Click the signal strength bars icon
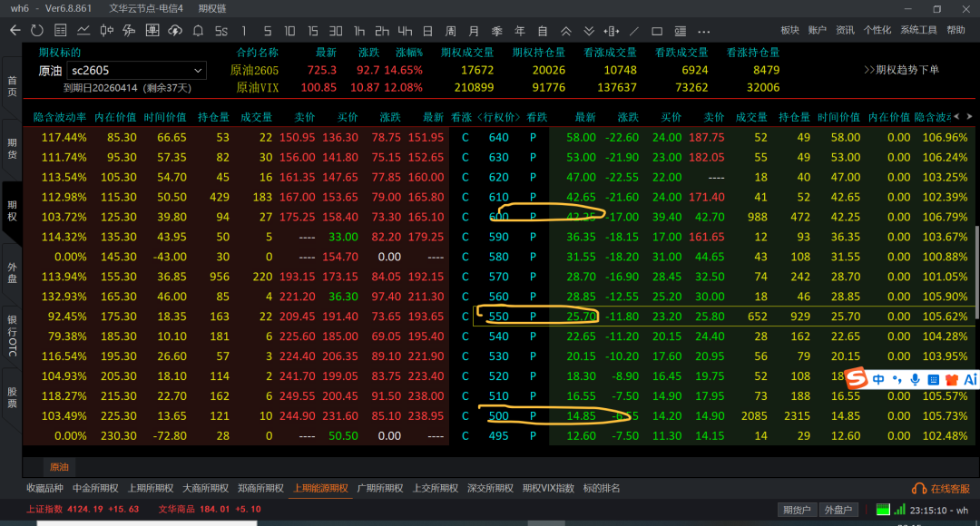Viewport: 980px width, 526px height. pos(899,509)
